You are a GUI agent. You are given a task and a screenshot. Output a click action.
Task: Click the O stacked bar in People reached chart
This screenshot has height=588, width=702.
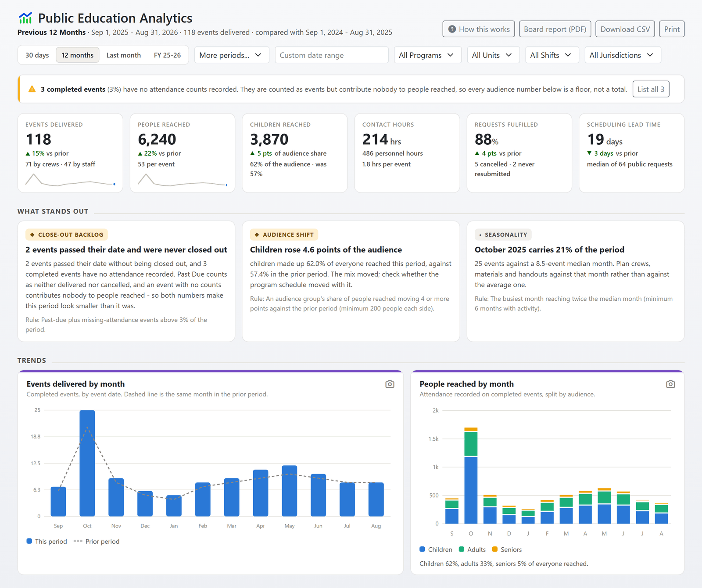coord(471,475)
